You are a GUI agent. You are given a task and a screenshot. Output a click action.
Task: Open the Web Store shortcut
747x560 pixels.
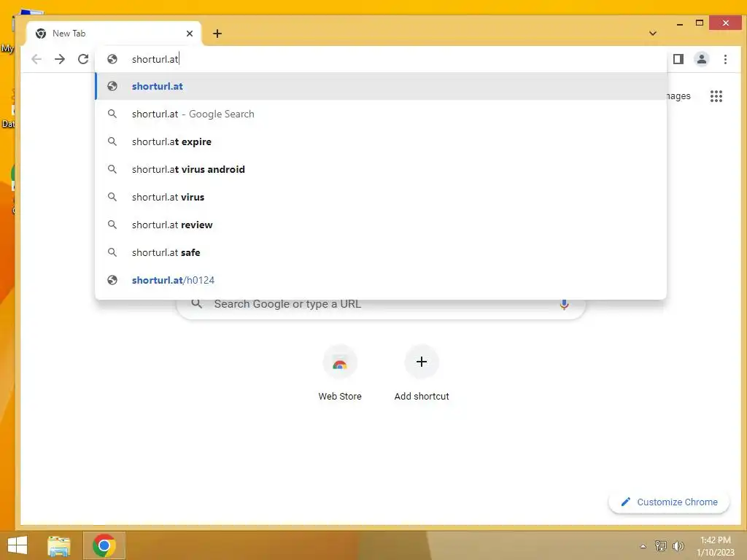tap(340, 373)
